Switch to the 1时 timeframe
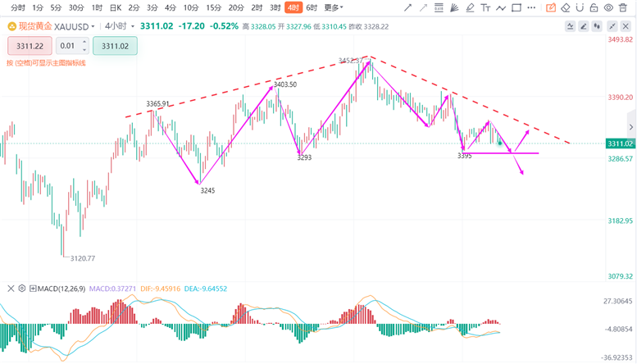Screen dimensions: 637x364 (97, 7)
